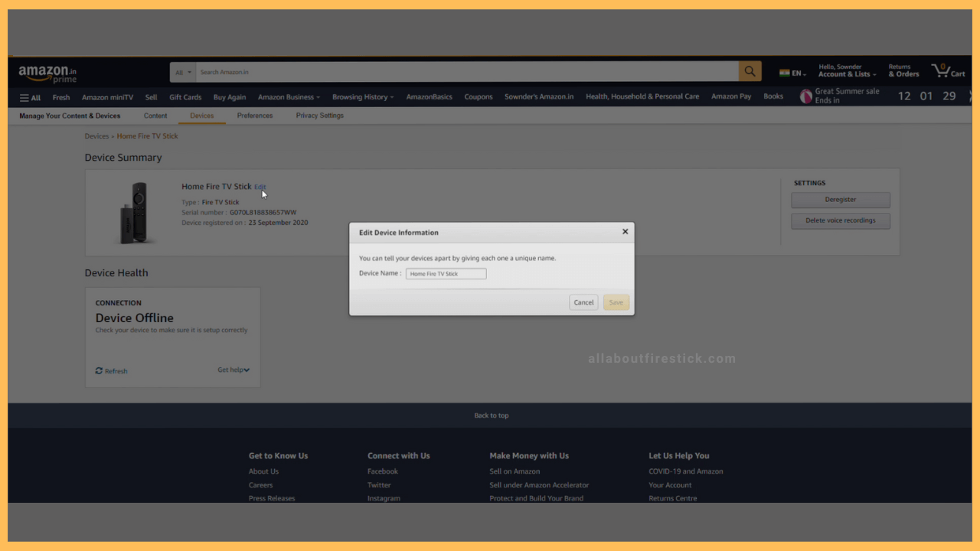
Task: Expand the Get help chevron
Action: [247, 370]
